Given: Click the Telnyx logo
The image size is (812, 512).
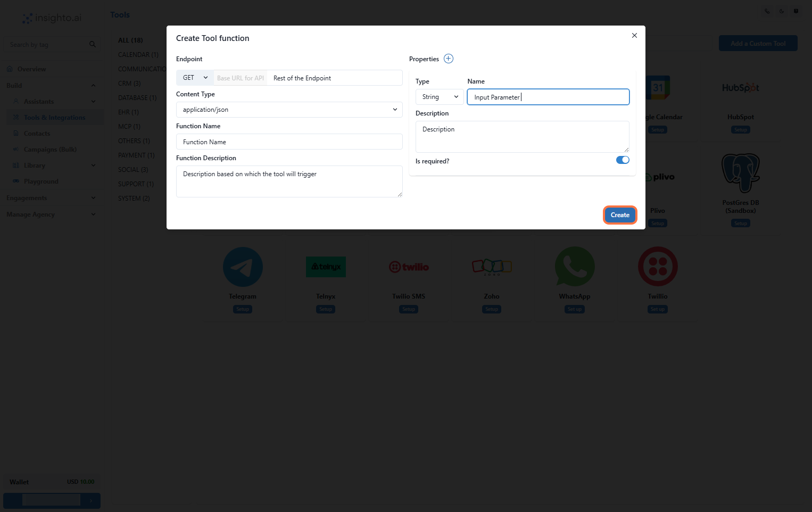Looking at the screenshot, I should (x=326, y=267).
